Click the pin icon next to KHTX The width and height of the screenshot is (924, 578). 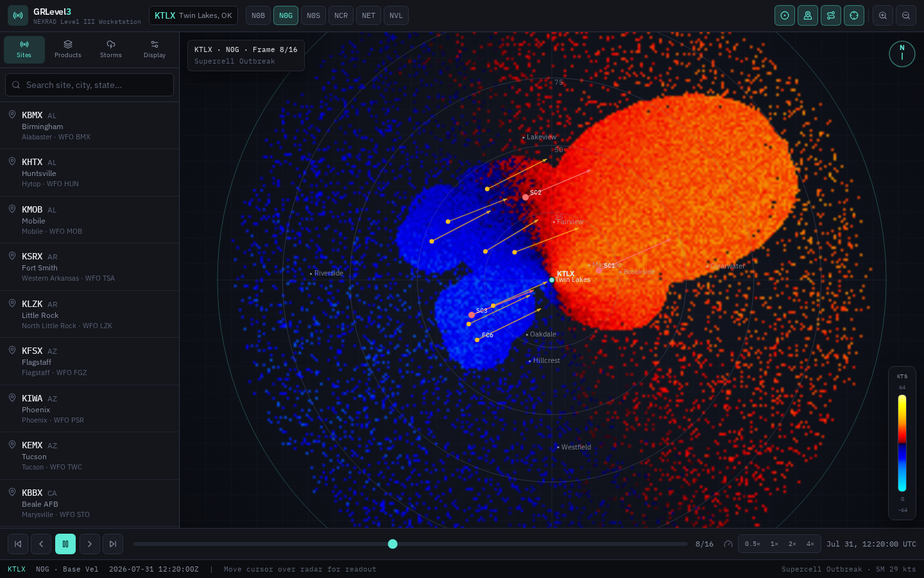pyautogui.click(x=12, y=161)
